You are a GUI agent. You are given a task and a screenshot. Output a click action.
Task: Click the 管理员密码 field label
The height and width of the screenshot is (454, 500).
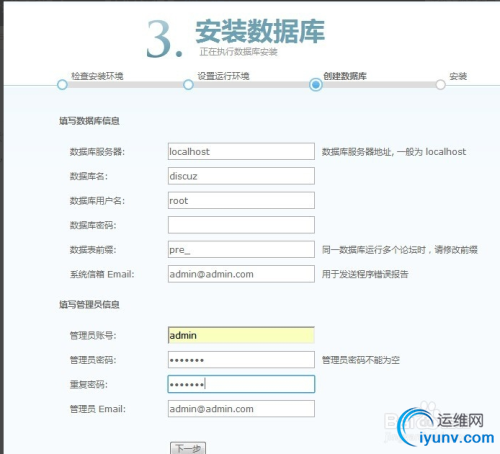pyautogui.click(x=93, y=360)
